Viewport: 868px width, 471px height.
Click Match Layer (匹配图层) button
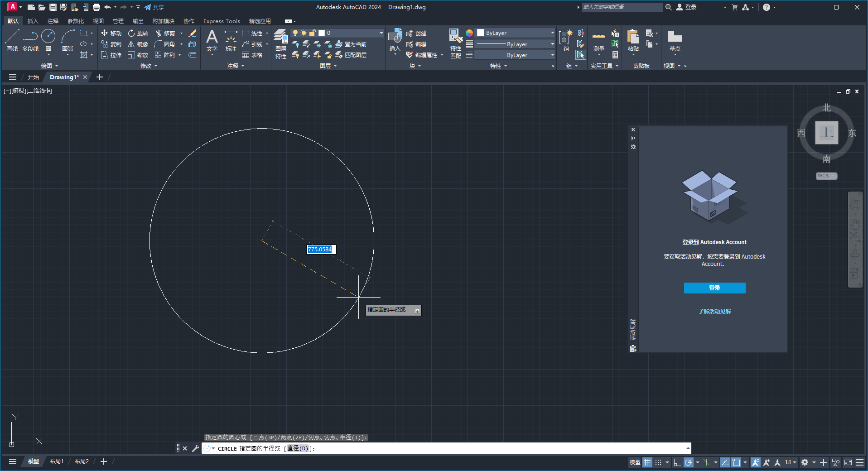[x=351, y=55]
